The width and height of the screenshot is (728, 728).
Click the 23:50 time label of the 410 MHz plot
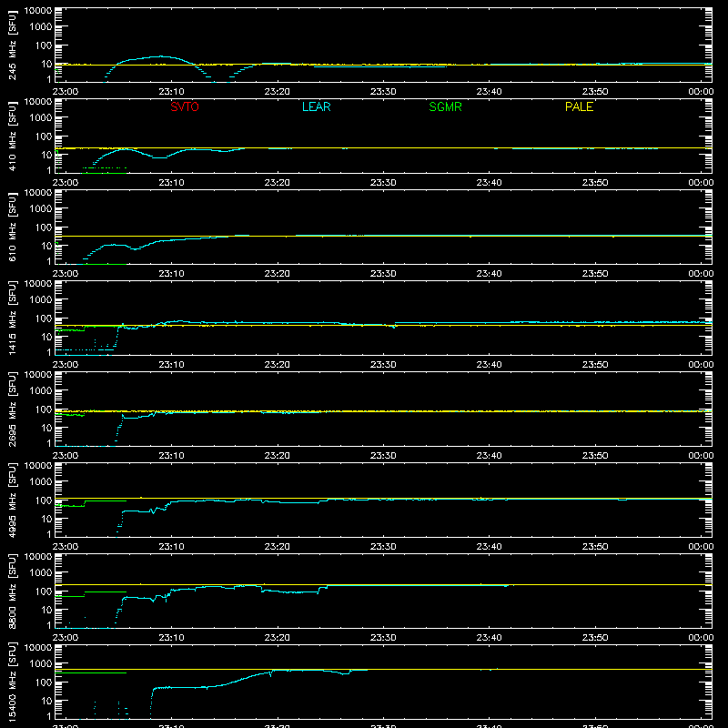point(595,183)
